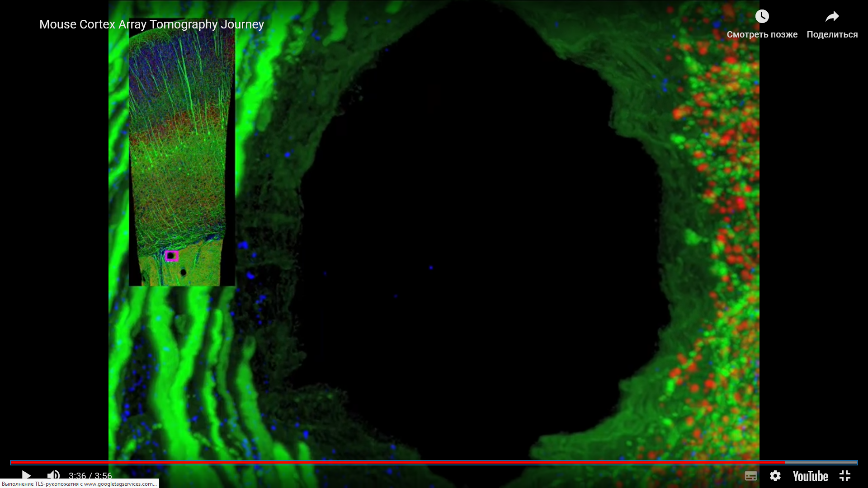Open the player settings gear

[775, 476]
